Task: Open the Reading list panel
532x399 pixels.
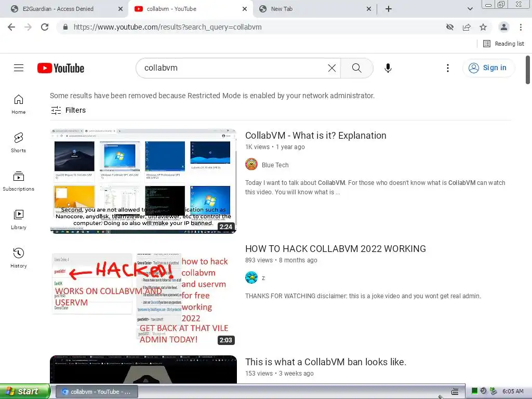Action: pos(503,44)
